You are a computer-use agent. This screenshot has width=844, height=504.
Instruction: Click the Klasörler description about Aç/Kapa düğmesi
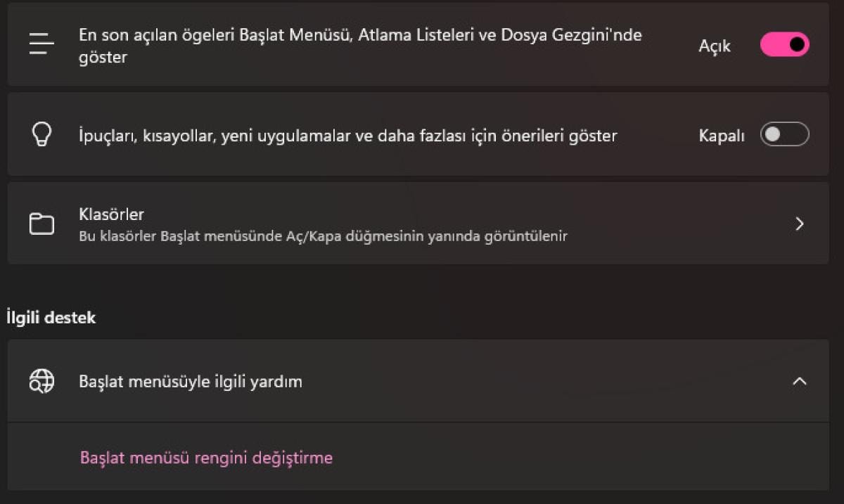tap(323, 236)
